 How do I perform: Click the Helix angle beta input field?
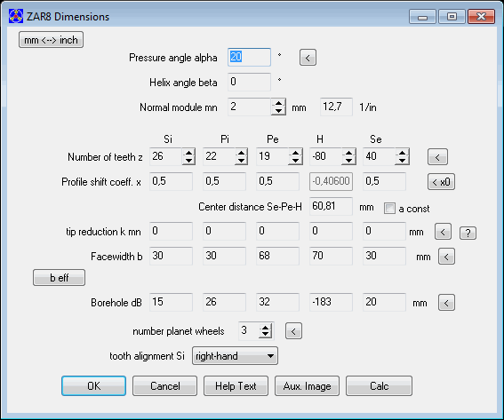click(x=249, y=83)
